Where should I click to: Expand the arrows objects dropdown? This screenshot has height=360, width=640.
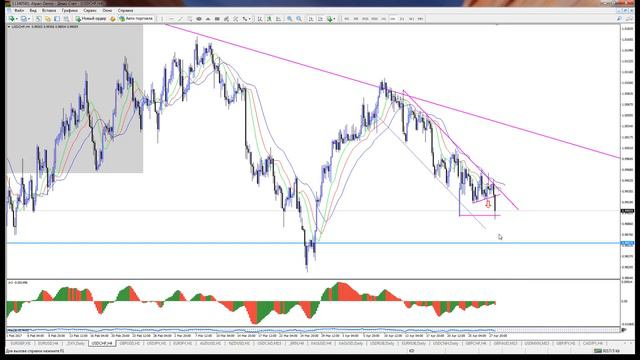pos(249,18)
